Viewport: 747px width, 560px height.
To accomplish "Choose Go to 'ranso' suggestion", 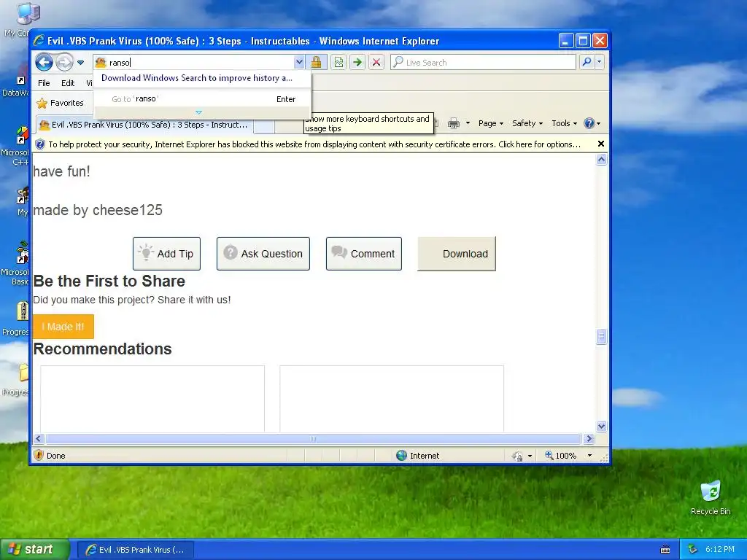I will pos(203,99).
